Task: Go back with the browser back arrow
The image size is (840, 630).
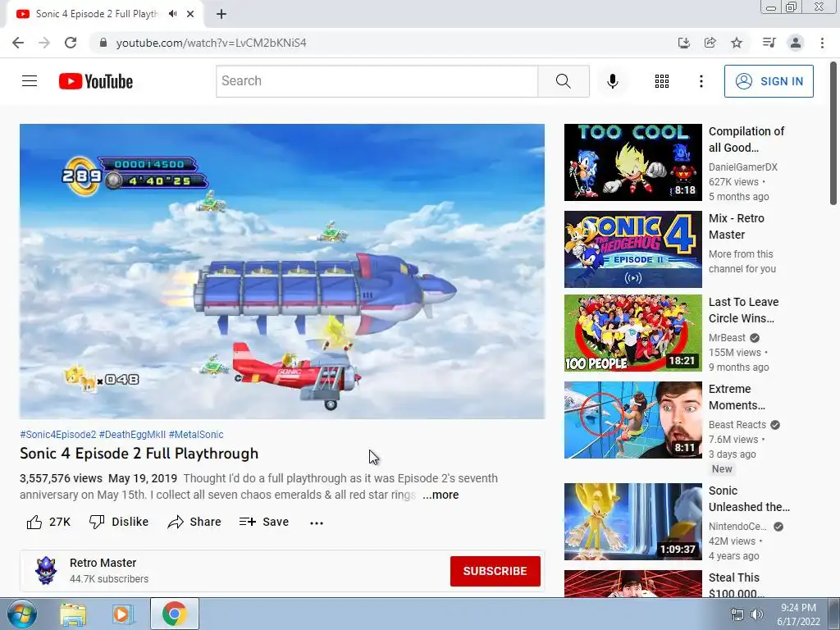Action: [x=18, y=43]
